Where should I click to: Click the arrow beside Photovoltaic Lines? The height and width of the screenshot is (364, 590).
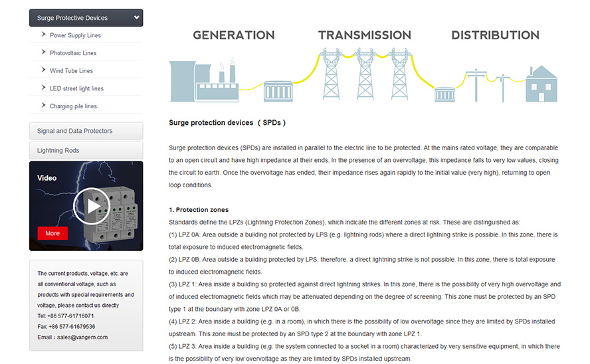[43, 52]
